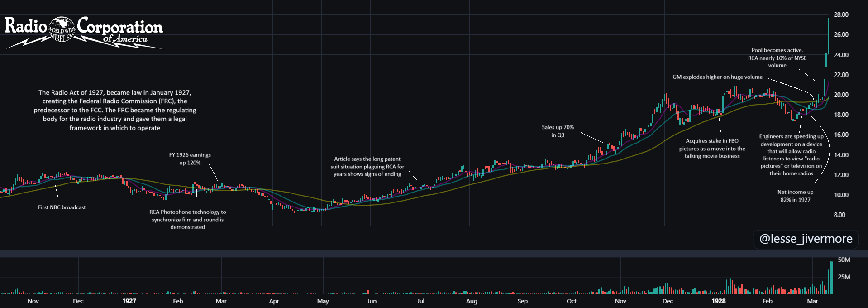Image resolution: width=868 pixels, height=308 pixels.
Task: Click the Dec label before 1928
Action: pos(668,301)
